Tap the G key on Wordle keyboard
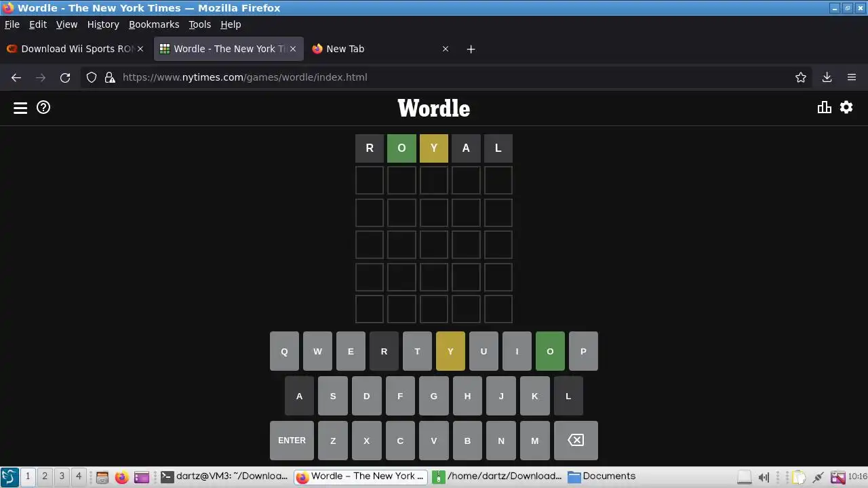The image size is (868, 488). (434, 396)
